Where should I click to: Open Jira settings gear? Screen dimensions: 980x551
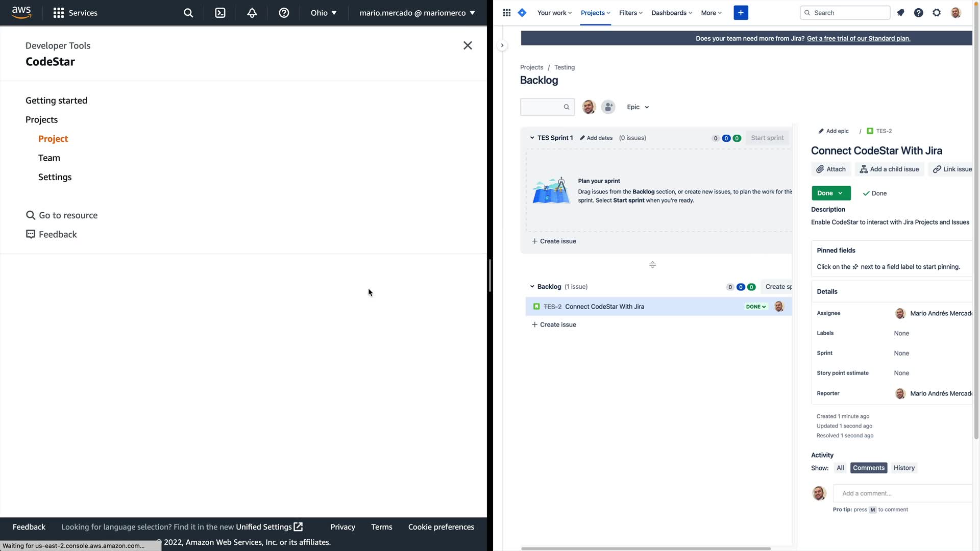coord(937,13)
